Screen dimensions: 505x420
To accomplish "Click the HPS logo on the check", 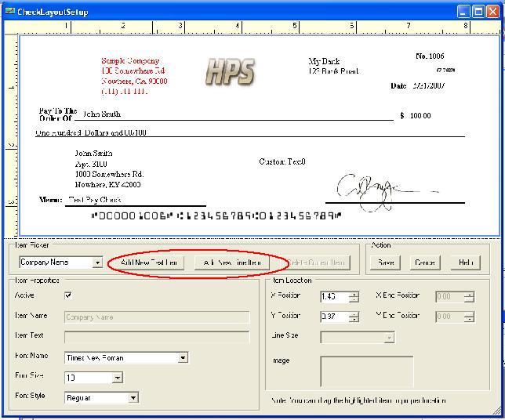I will tap(230, 72).
